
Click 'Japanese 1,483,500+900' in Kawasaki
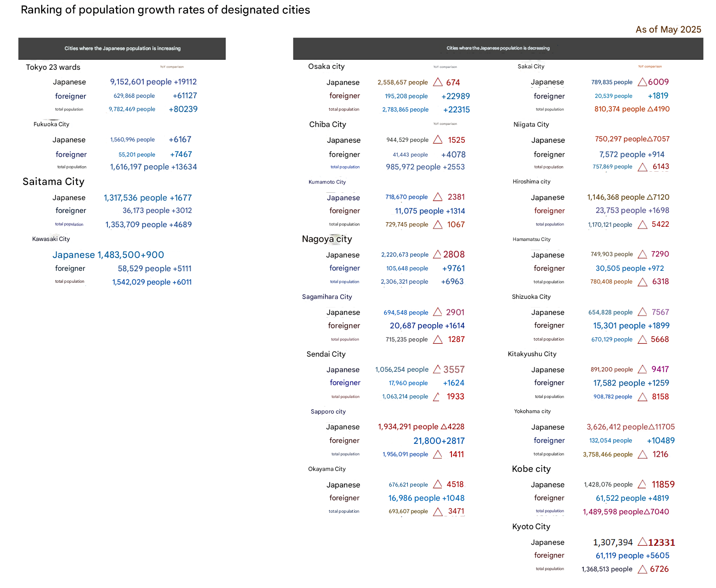pyautogui.click(x=108, y=255)
